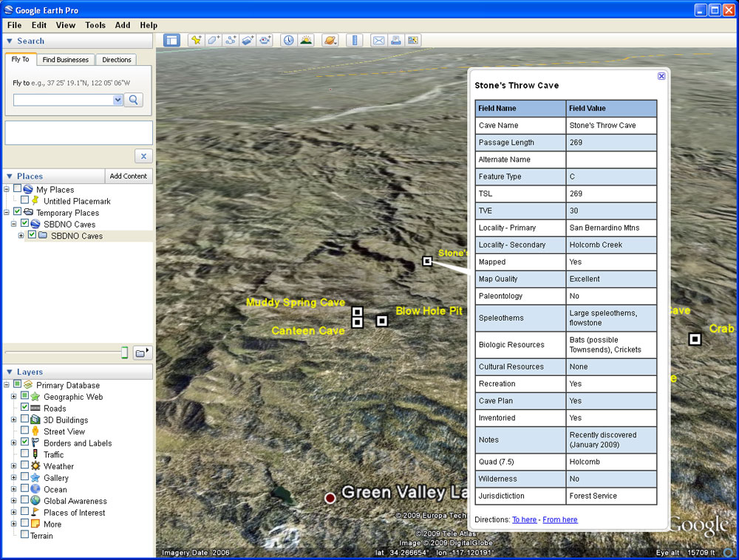739x560 pixels.
Task: Collapse the Search panel triangle
Action: pos(10,41)
